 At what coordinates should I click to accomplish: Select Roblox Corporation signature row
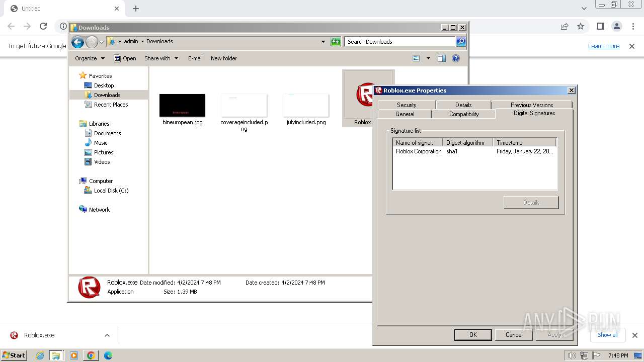coord(474,151)
